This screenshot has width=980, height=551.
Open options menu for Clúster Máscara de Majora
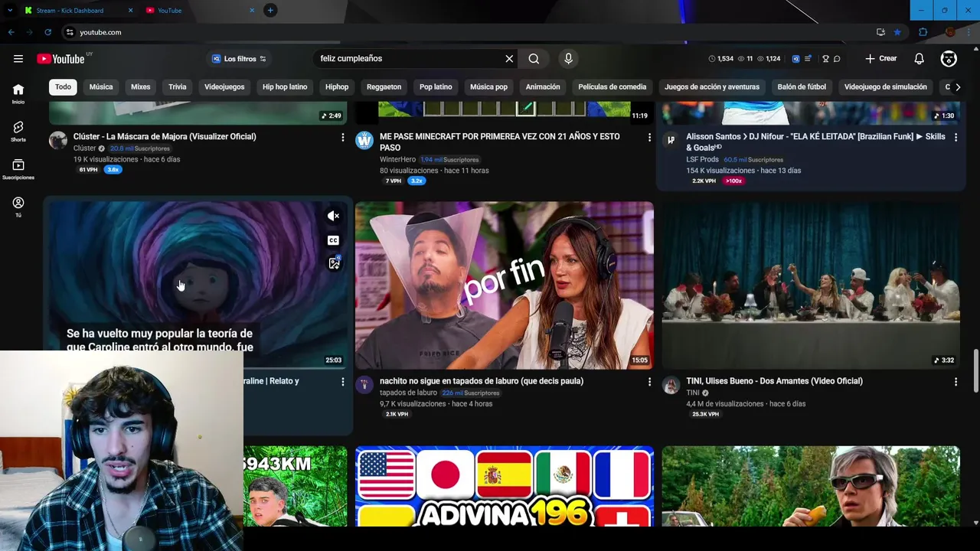coord(342,137)
